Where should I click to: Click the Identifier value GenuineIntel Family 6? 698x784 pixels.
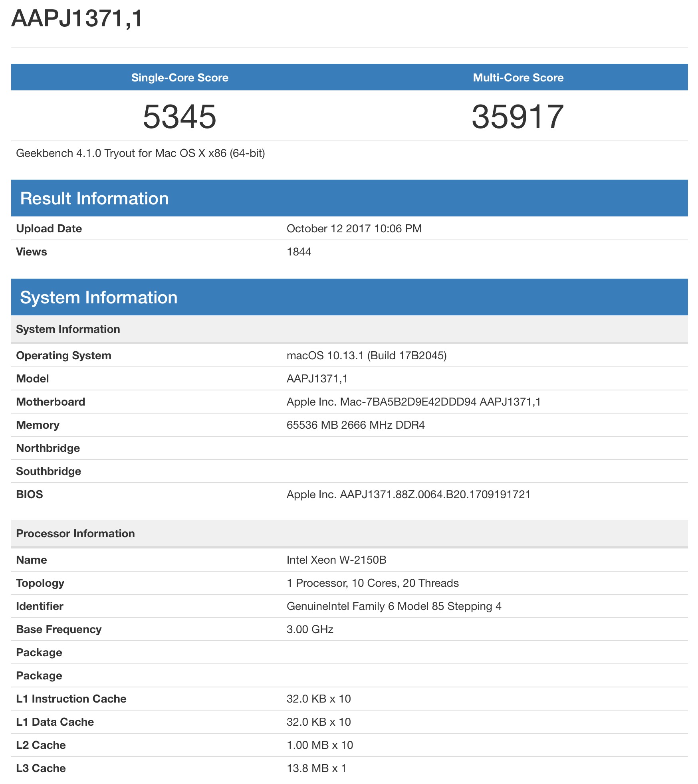pos(394,606)
